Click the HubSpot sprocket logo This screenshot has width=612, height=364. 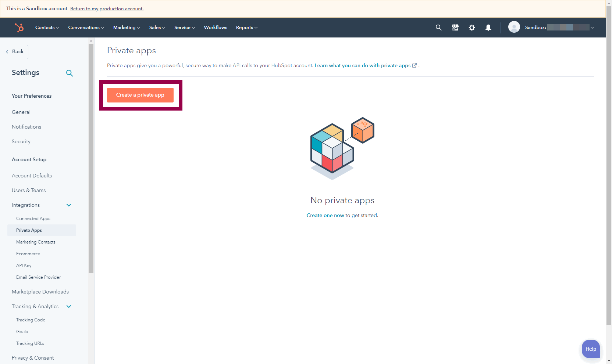point(19,28)
